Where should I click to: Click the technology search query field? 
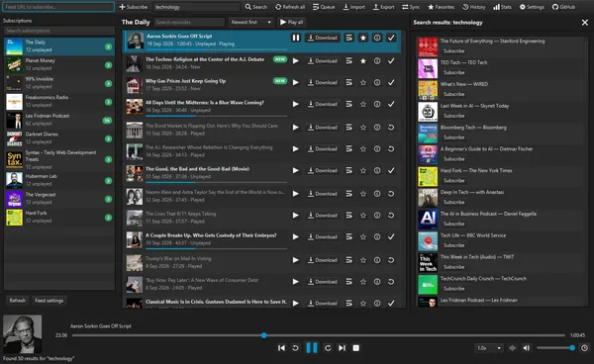[196, 7]
